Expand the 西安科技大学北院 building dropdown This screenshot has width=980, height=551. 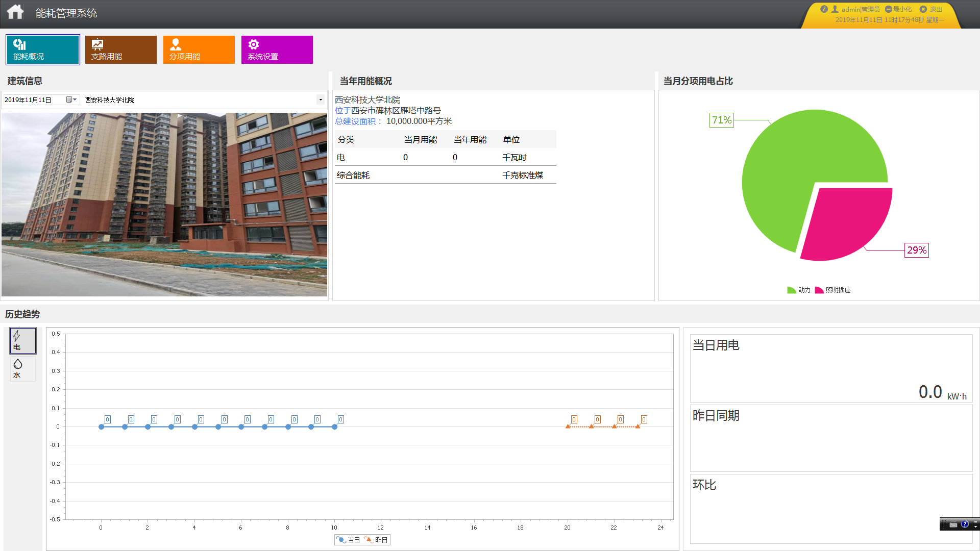pyautogui.click(x=321, y=100)
